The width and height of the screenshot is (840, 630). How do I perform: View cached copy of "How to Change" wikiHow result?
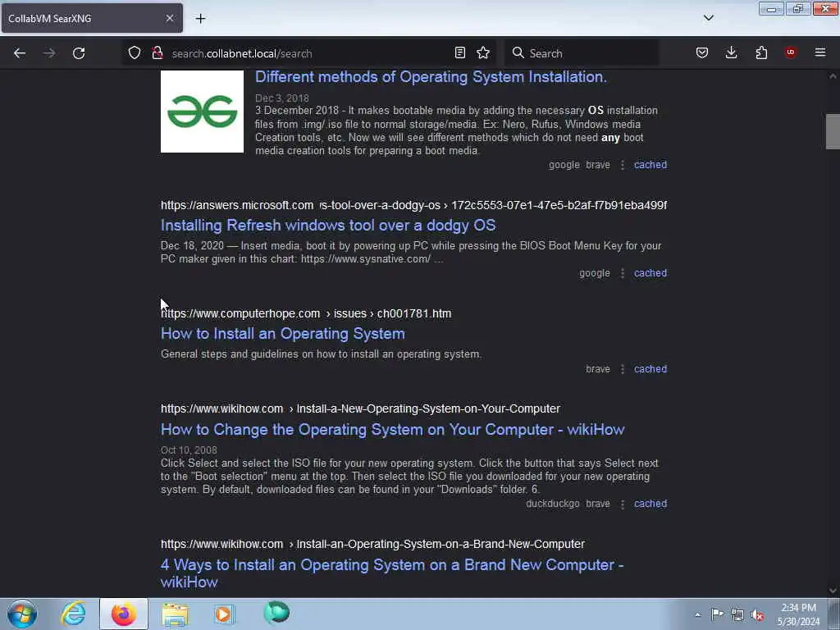(x=651, y=504)
